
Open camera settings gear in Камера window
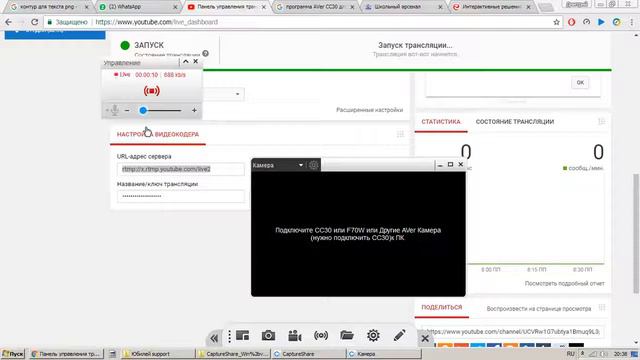[313, 165]
